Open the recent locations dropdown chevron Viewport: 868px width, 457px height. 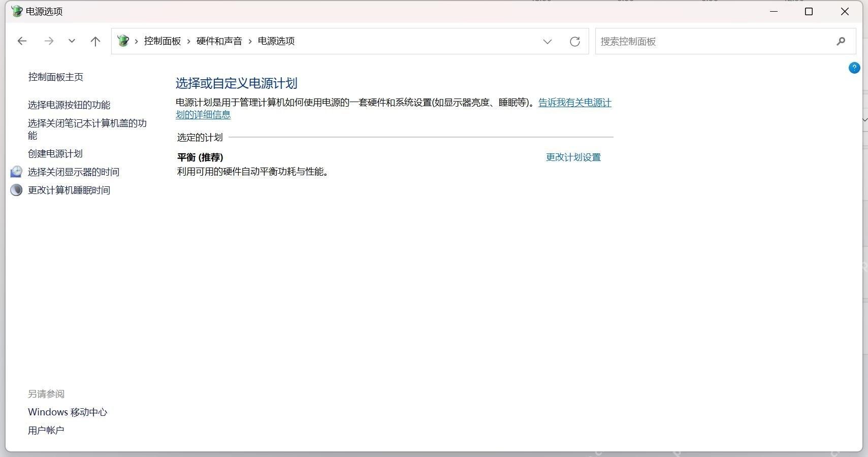pos(72,41)
